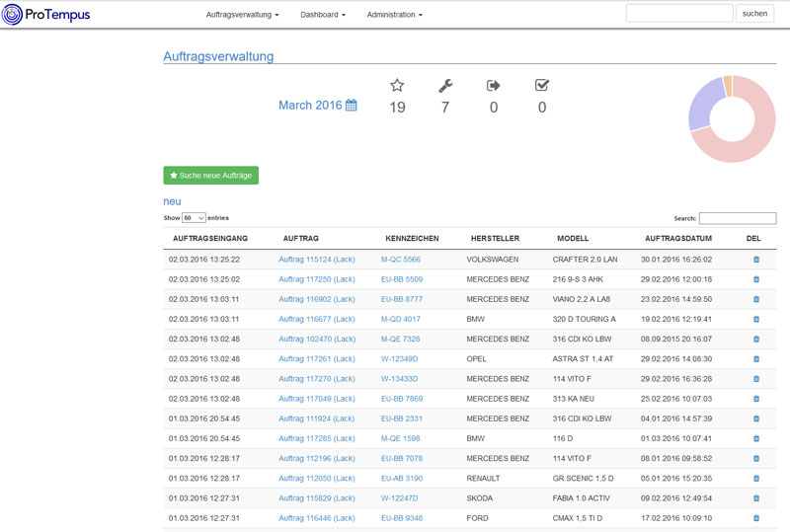Delete Auftrag 117270 using its trash icon
This screenshot has width=790, height=532.
756,379
